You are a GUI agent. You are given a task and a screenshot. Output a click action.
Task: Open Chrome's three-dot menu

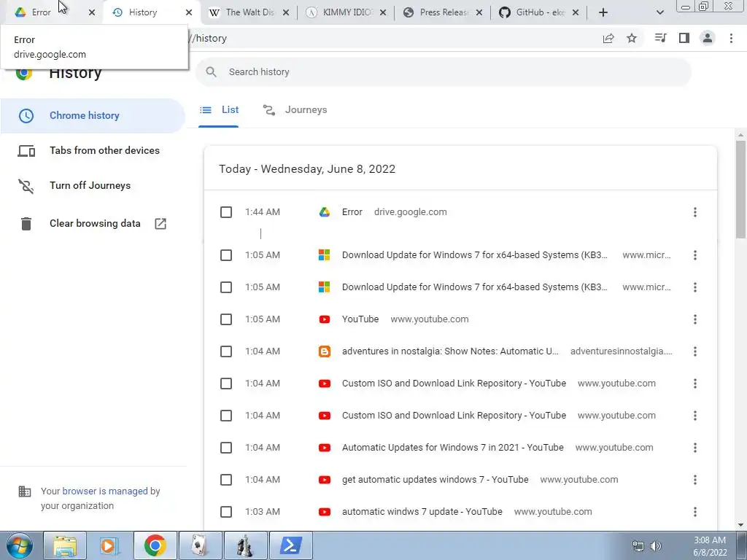731,38
